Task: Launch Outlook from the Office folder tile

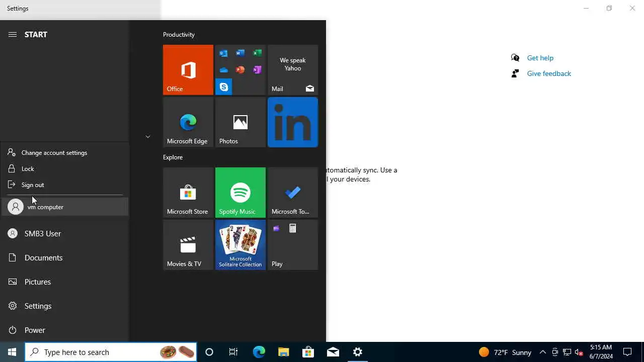Action: [x=223, y=53]
